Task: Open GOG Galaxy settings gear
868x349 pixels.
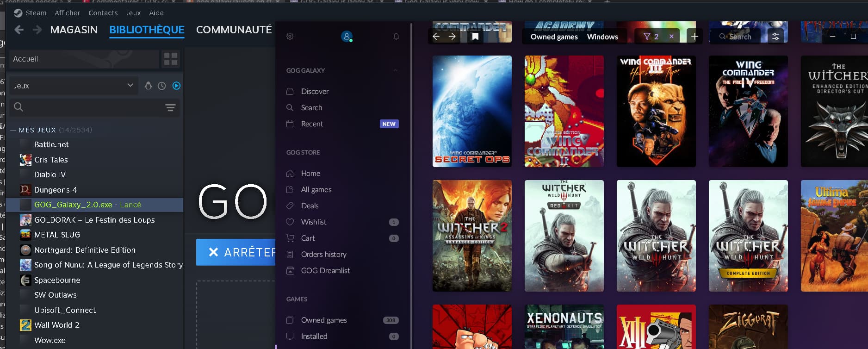Action: coord(290,37)
